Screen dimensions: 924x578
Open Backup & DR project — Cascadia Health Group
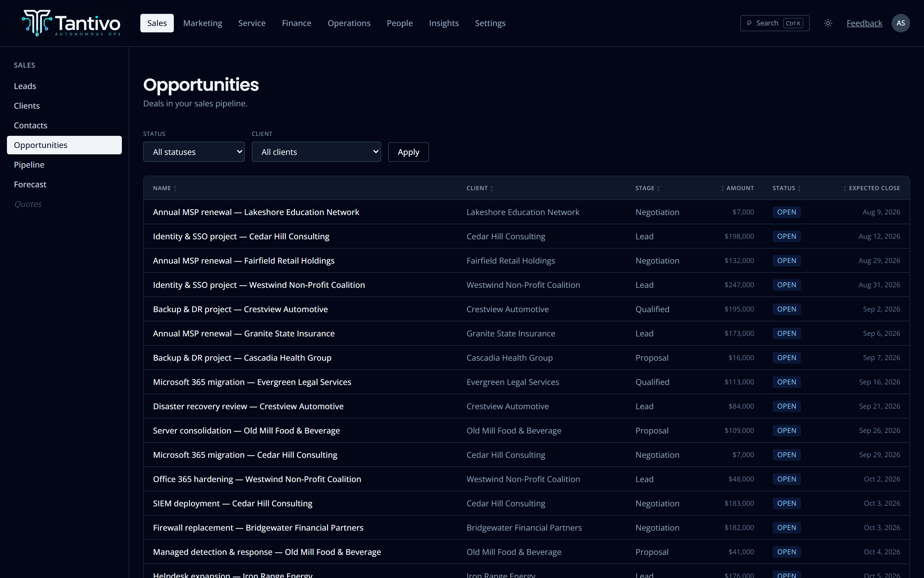click(242, 358)
